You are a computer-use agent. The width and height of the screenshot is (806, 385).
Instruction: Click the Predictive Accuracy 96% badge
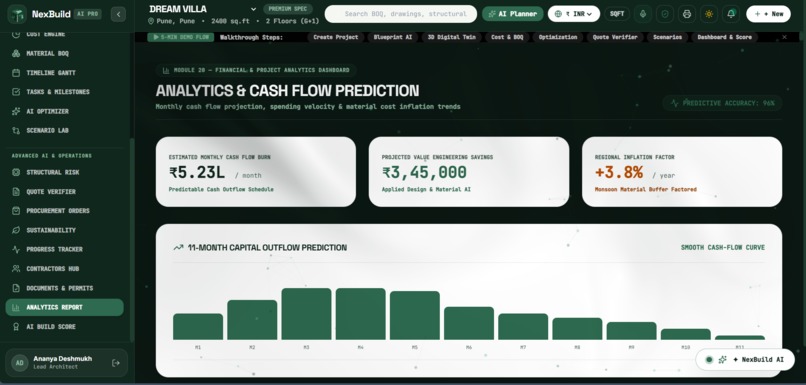(x=722, y=103)
